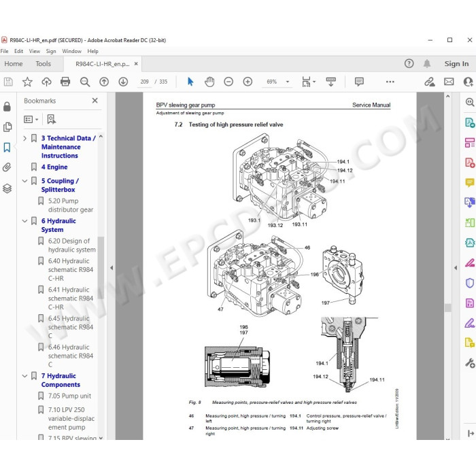Viewport: 476px width, 476px height.
Task: Open bookmark 6.20 Design of hydraulic system
Action: click(72, 245)
